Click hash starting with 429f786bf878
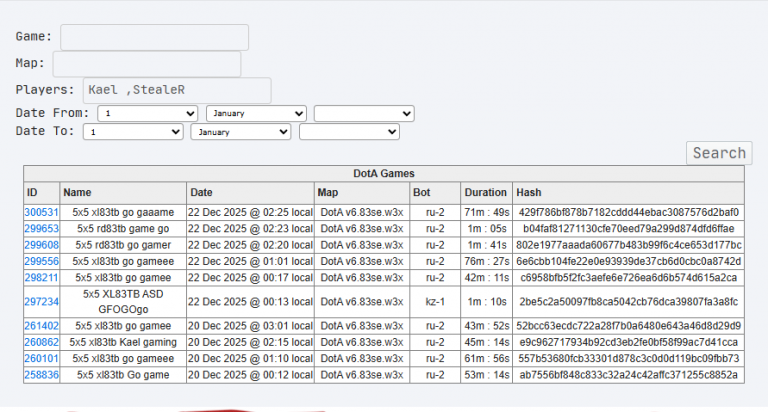 point(628,213)
